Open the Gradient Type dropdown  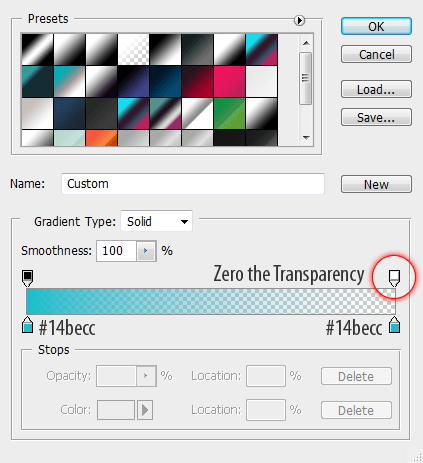pos(156,221)
